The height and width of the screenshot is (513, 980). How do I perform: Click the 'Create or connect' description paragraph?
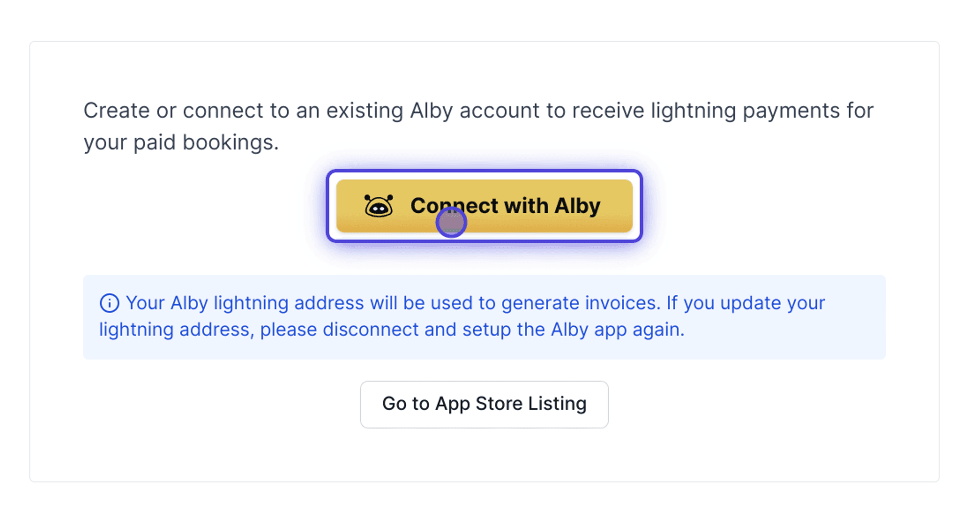[478, 126]
